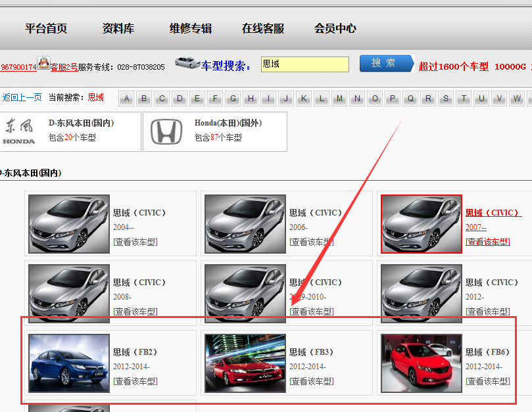Filter by letter T
The height and width of the screenshot is (412, 532).
pos(464,99)
